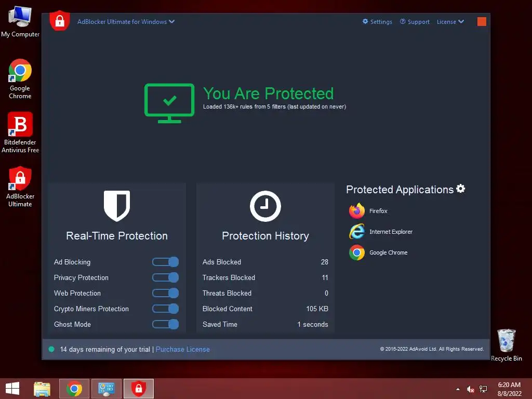Click the Crypto Miners Protection label
532x399 pixels.
tap(91, 309)
